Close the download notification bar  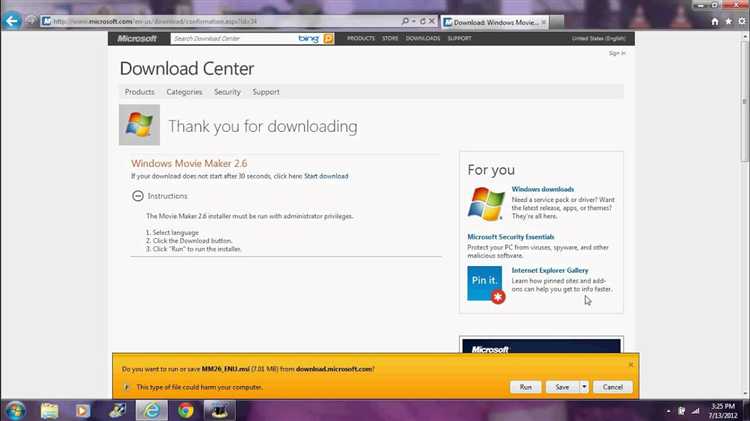click(x=630, y=365)
